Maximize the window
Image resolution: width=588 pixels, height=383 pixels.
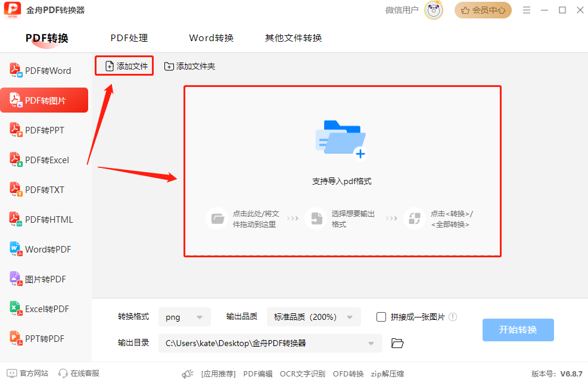coord(562,10)
